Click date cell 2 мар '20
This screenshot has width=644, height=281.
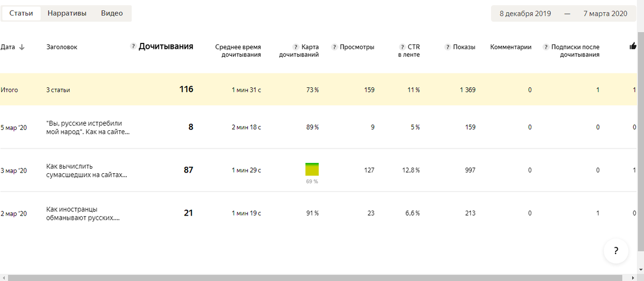pos(13,213)
